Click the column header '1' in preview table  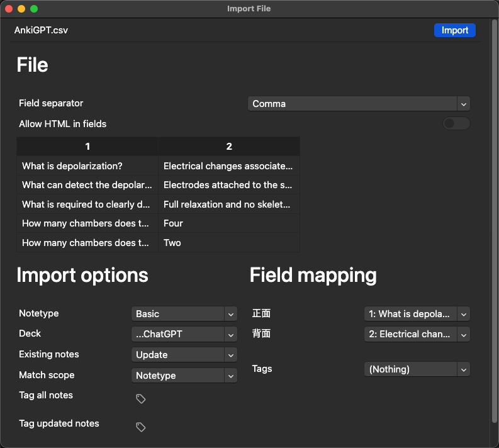87,147
